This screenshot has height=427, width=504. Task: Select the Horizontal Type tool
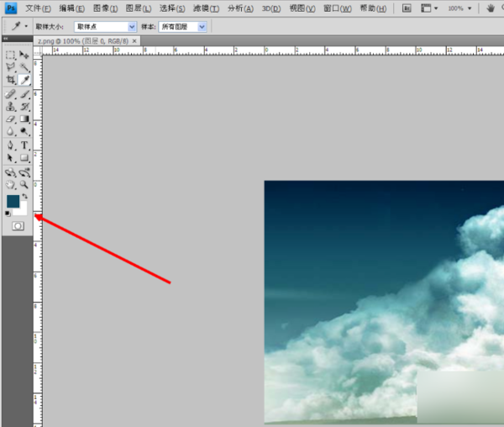24,145
